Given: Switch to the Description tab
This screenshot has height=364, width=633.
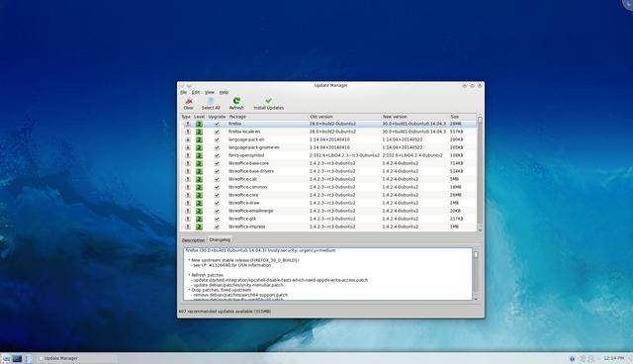Looking at the screenshot, I should click(x=194, y=240).
